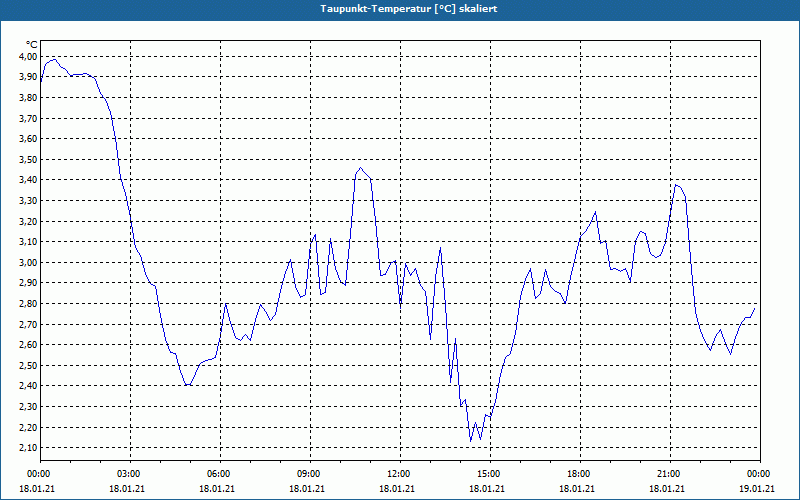Select the 3,80 y-axis label
Screen dimensions: 800x500
[x=29, y=97]
